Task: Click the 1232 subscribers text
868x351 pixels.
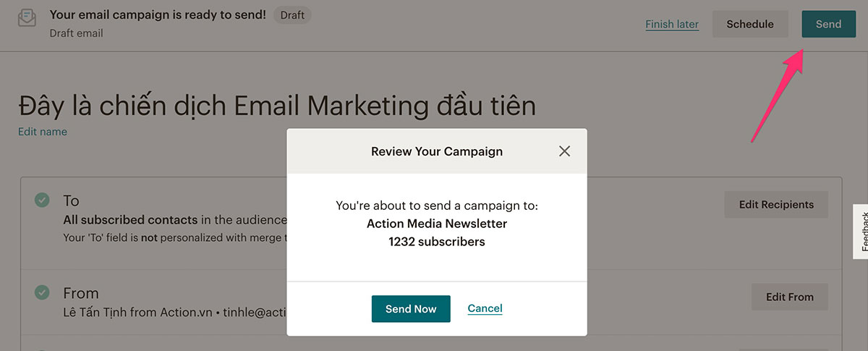Action: [x=437, y=242]
